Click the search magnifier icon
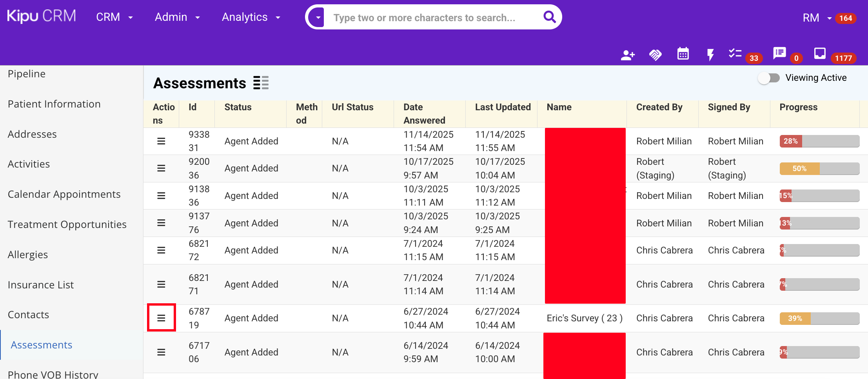This screenshot has height=379, width=868. (x=549, y=17)
